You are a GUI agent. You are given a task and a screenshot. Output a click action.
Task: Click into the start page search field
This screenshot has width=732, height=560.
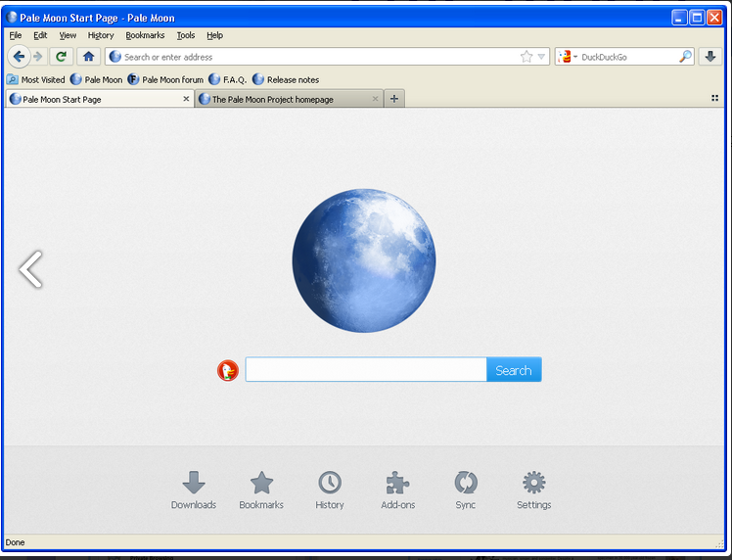tap(366, 369)
